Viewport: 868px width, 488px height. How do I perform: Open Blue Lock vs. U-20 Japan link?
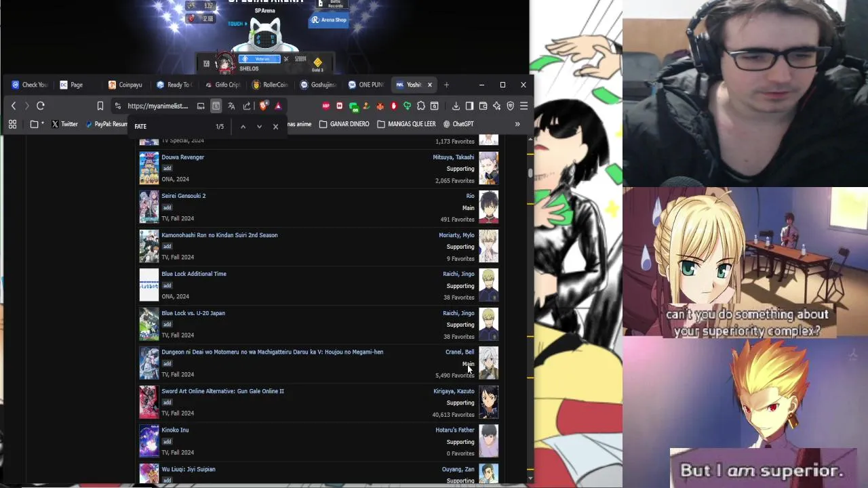(x=193, y=313)
